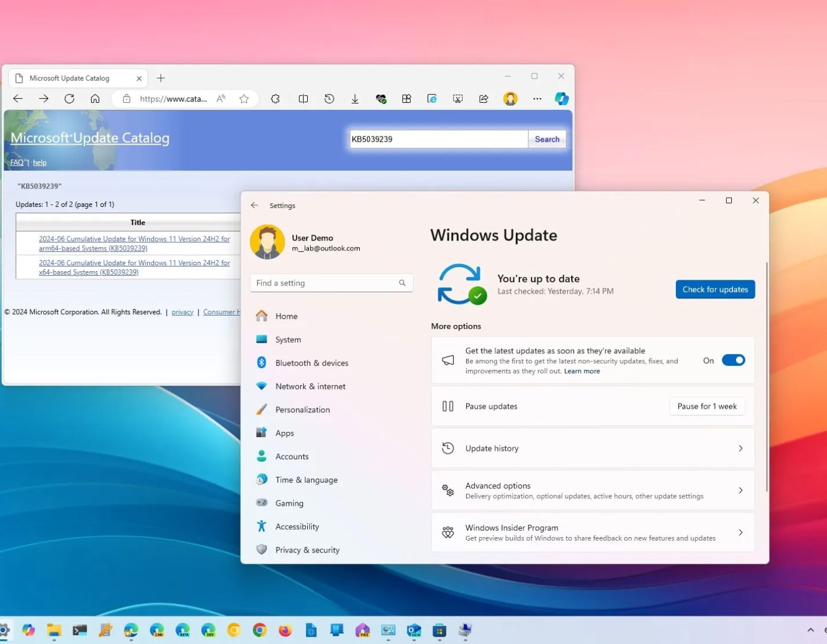The image size is (827, 644).
Task: Click the search magnifier in Find a setting
Action: click(x=402, y=283)
